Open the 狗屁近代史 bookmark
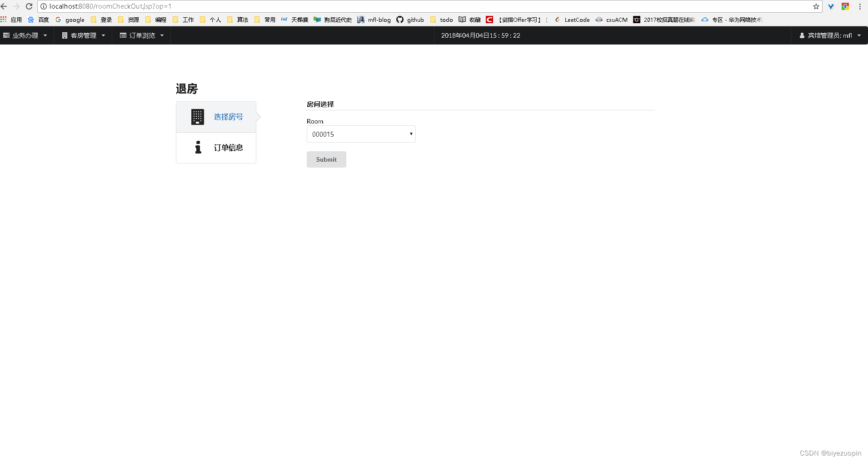The width and height of the screenshot is (868, 461). click(333, 20)
